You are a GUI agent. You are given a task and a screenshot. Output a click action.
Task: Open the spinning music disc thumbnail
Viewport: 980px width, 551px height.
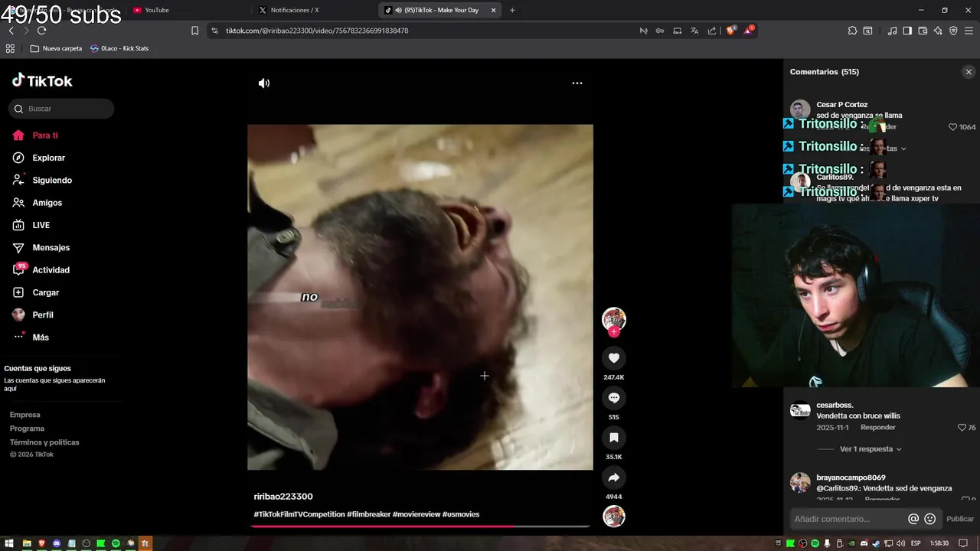click(x=614, y=517)
